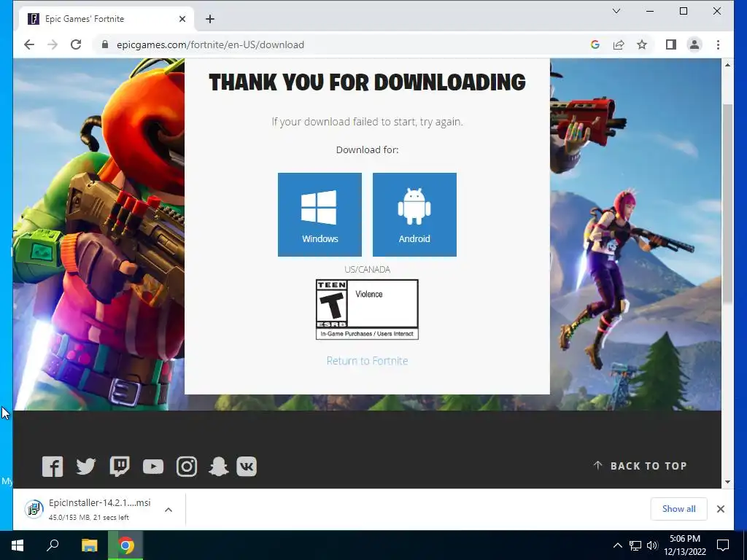Open a new browser tab
This screenshot has height=560, width=747.
pos(210,19)
